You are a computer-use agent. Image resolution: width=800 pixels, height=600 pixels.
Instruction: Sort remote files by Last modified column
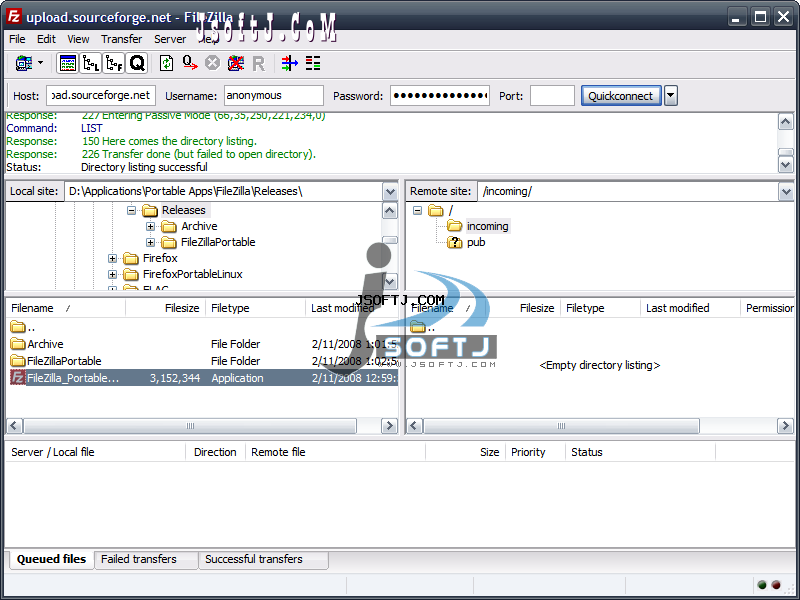(x=690, y=308)
